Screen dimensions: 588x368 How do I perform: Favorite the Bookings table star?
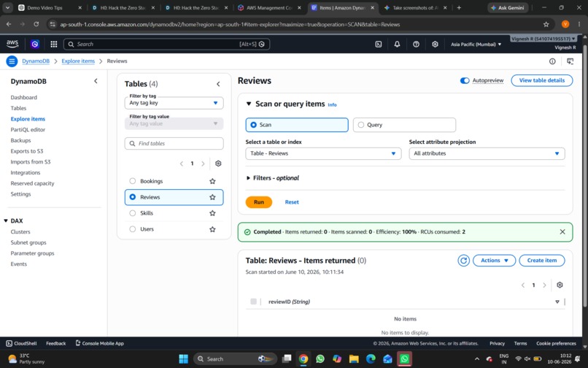click(212, 181)
